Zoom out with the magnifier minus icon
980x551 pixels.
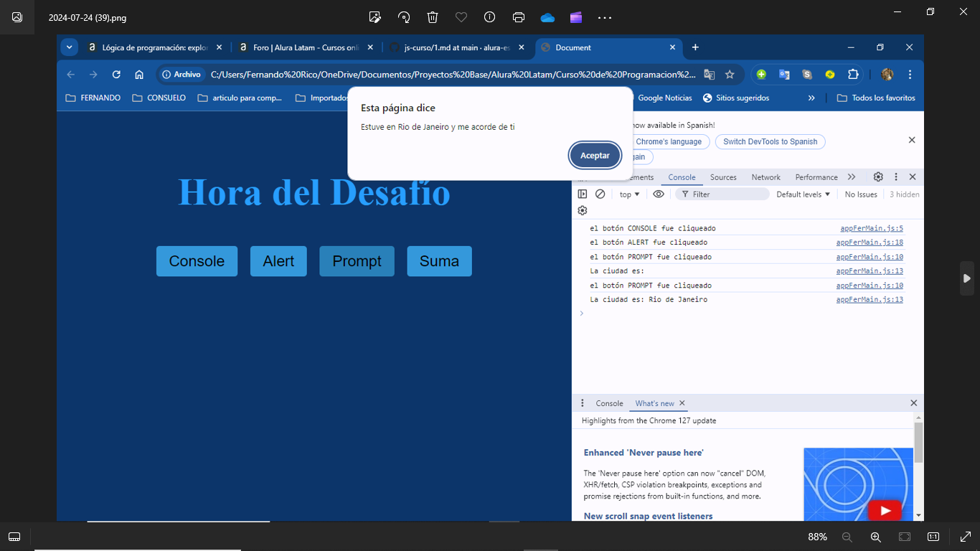847,537
